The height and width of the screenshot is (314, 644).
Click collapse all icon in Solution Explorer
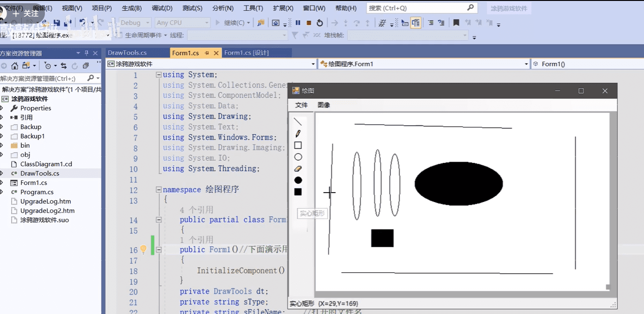[x=86, y=66]
